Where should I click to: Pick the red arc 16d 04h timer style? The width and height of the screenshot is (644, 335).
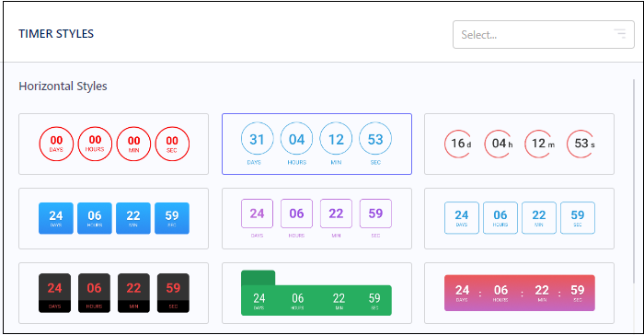pyautogui.click(x=519, y=144)
